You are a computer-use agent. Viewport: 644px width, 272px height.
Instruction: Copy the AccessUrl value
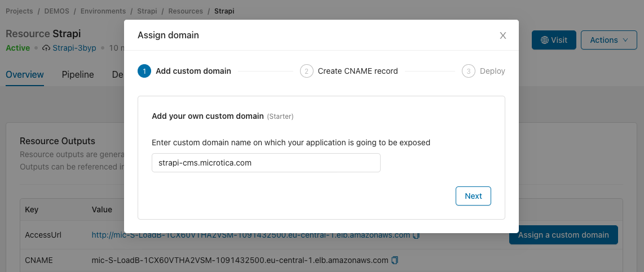click(x=416, y=235)
